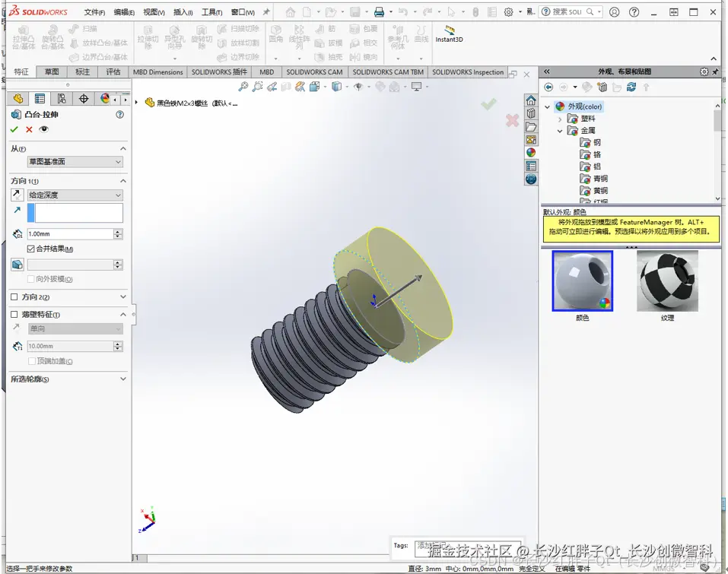The width and height of the screenshot is (728, 574).
Task: Open the File Explorer folder icon in task pane
Action: click(531, 127)
